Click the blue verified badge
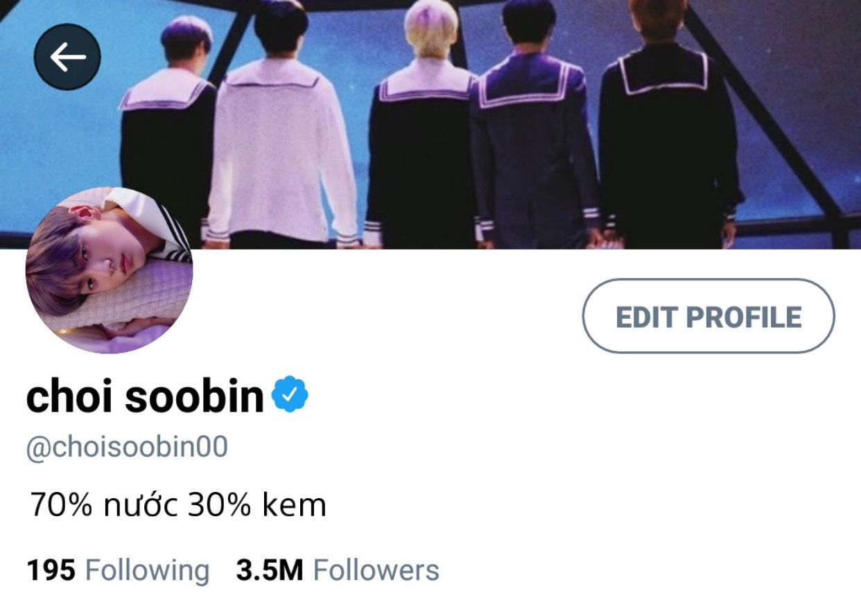The width and height of the screenshot is (861, 616). (290, 395)
